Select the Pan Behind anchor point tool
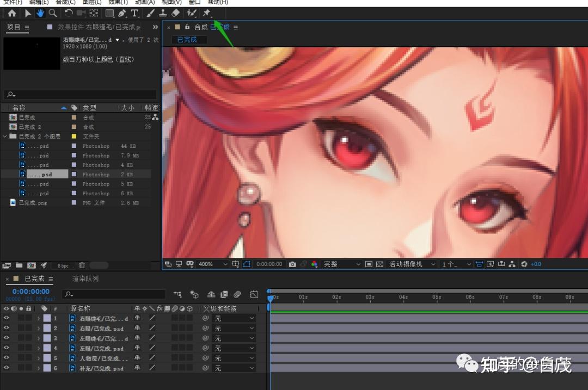Screen dimensions: 588x390 (x=94, y=14)
